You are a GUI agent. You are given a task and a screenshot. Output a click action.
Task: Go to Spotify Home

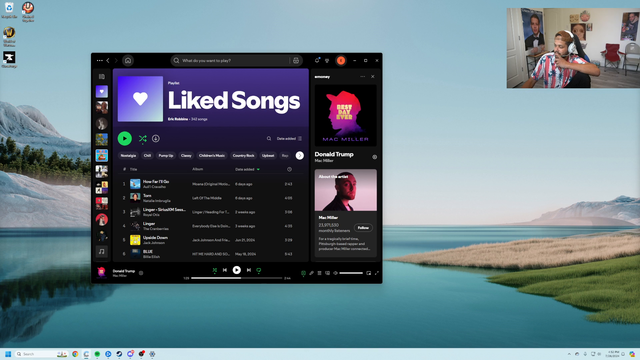click(128, 60)
